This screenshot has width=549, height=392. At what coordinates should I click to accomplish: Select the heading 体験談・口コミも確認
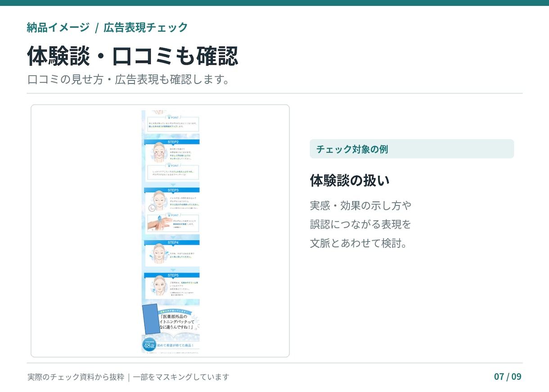click(132, 56)
